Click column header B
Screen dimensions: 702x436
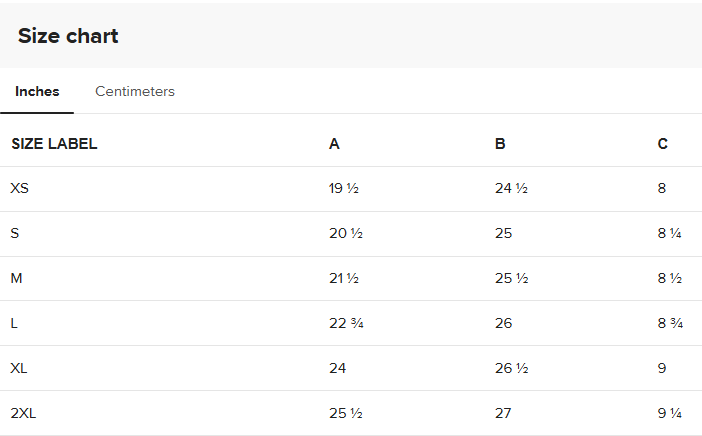500,144
